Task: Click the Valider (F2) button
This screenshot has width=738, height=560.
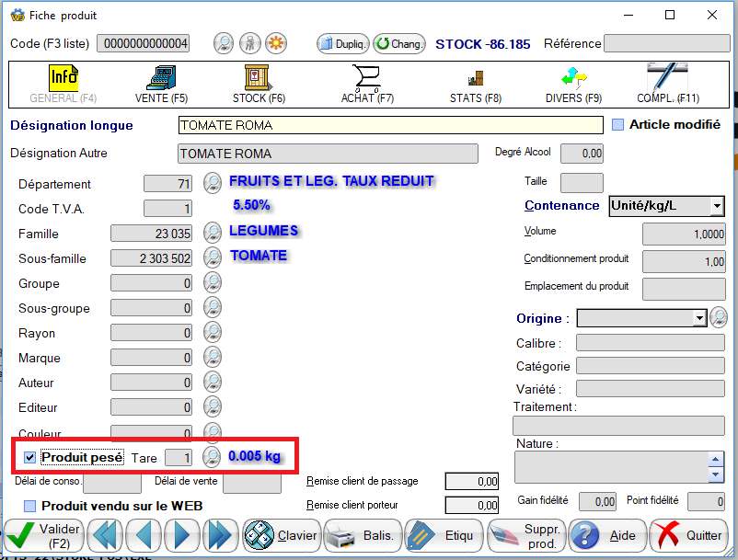Action: click(44, 535)
